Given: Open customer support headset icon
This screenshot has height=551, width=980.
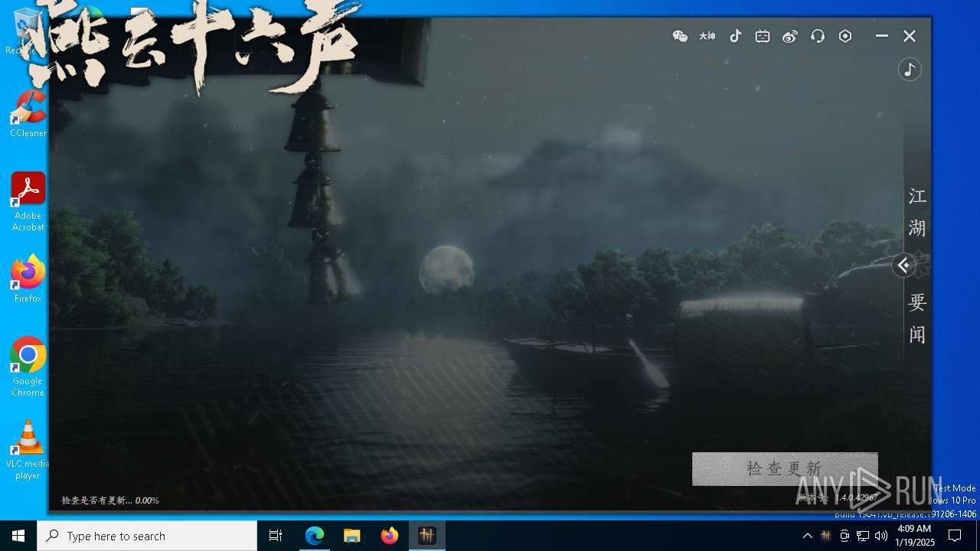Looking at the screenshot, I should click(x=818, y=36).
